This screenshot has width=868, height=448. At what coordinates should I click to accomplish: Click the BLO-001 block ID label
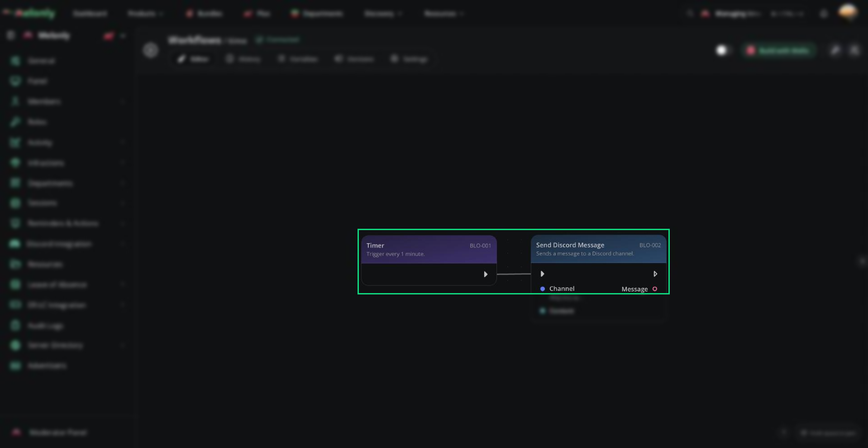click(480, 246)
